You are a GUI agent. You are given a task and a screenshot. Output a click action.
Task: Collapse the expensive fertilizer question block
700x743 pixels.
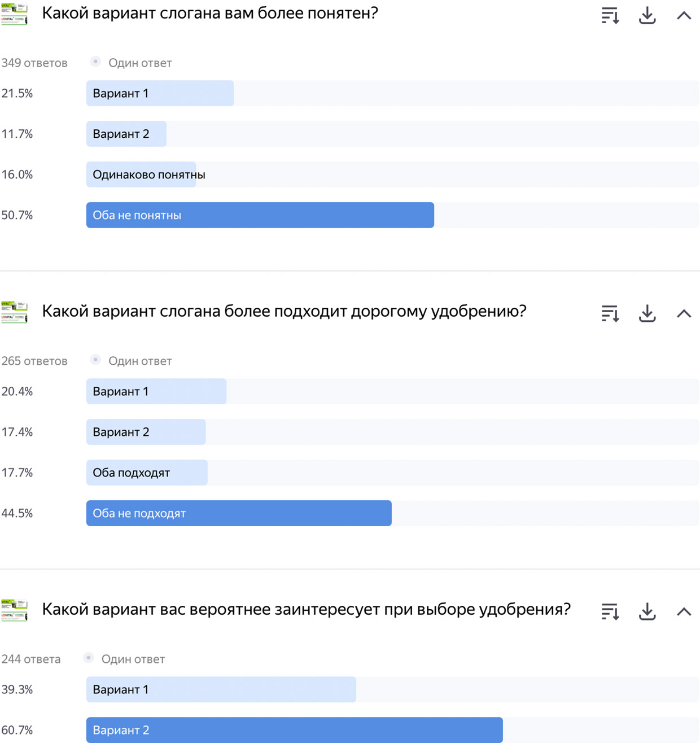pos(684,313)
